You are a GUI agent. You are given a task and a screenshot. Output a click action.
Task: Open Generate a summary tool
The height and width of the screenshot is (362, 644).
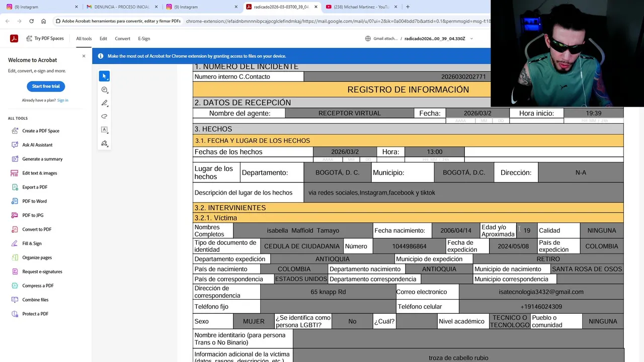click(x=42, y=159)
